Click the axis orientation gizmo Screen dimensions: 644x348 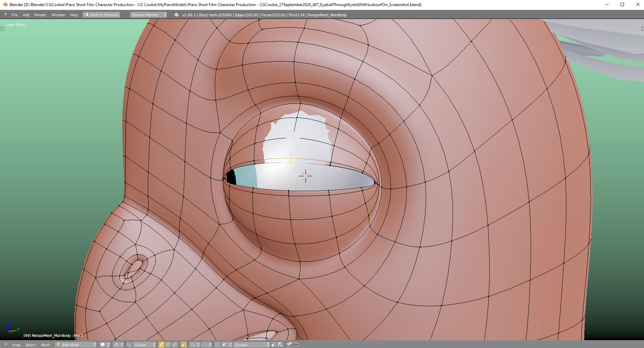click(x=13, y=327)
